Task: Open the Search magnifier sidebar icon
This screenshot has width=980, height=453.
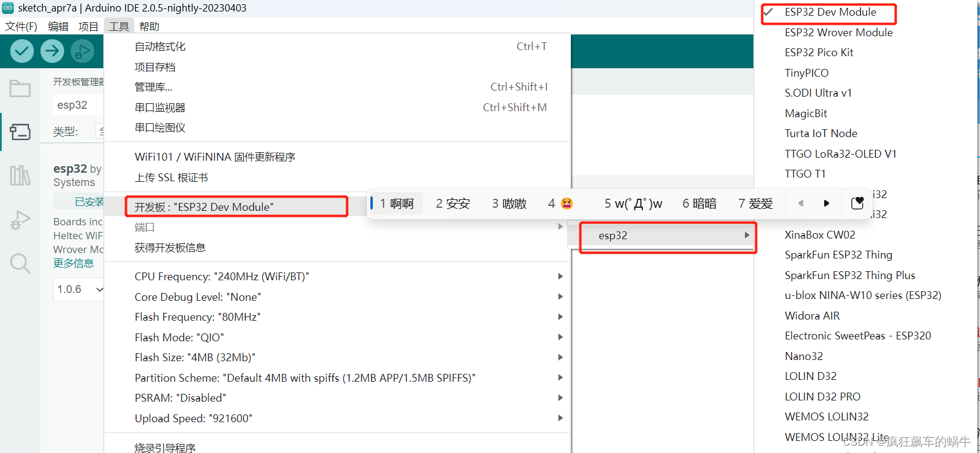Action: [x=20, y=263]
